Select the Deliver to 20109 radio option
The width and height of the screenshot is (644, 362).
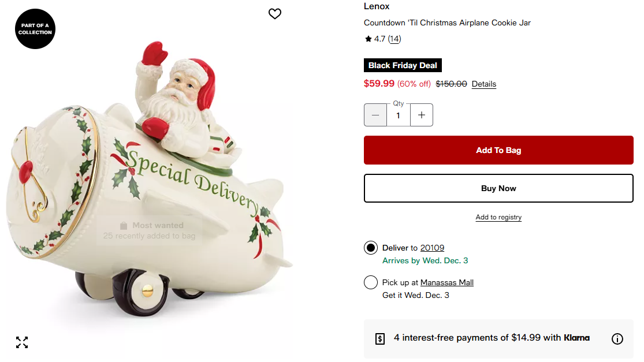(x=371, y=248)
